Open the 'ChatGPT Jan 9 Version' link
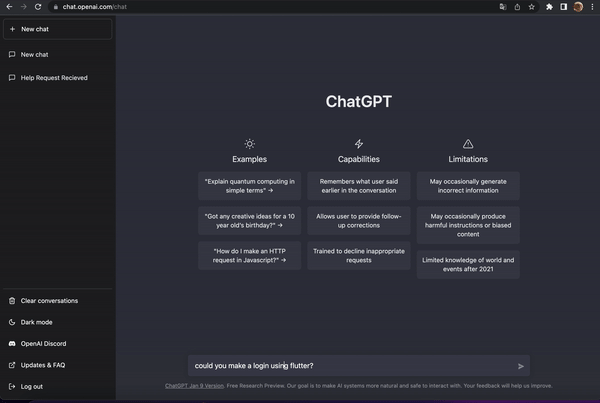The image size is (600, 403). (x=194, y=386)
